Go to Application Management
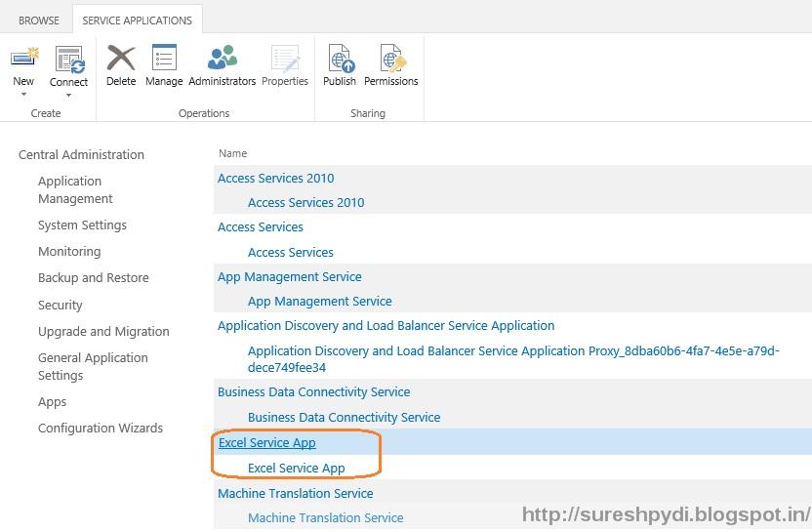 (x=75, y=189)
